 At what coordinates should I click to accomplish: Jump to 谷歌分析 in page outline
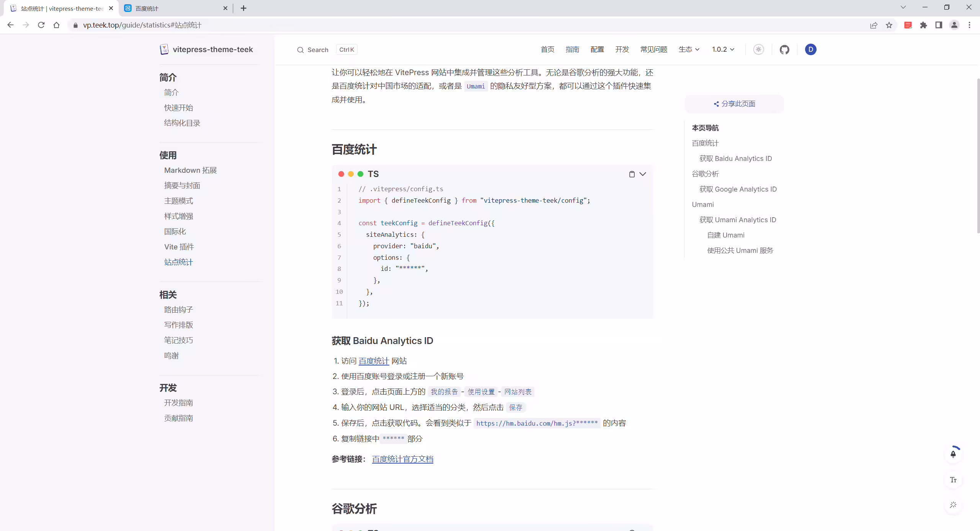pyautogui.click(x=705, y=174)
